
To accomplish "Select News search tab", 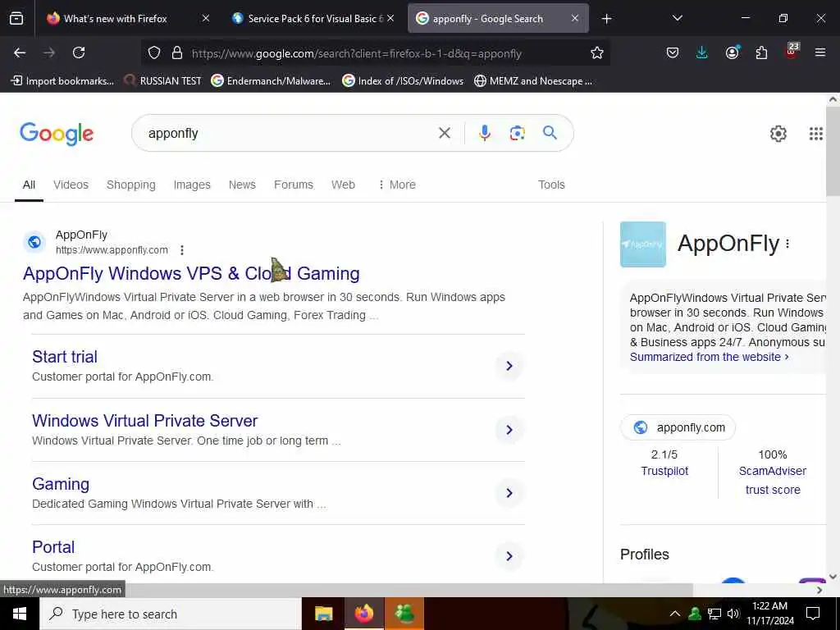I will pos(242,185).
